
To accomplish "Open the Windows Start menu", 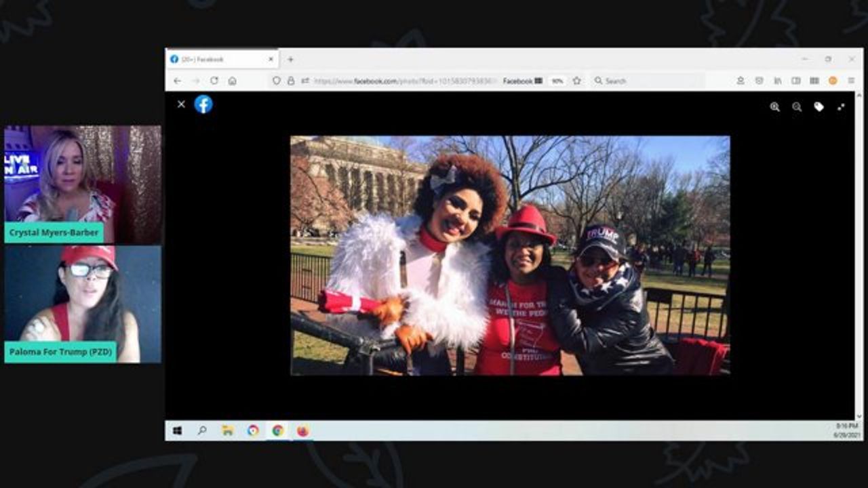I will tap(177, 430).
